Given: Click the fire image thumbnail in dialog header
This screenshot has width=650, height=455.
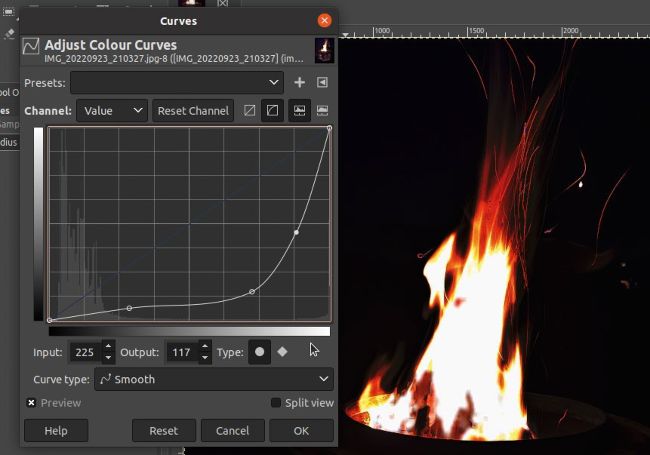Looking at the screenshot, I should 324,50.
